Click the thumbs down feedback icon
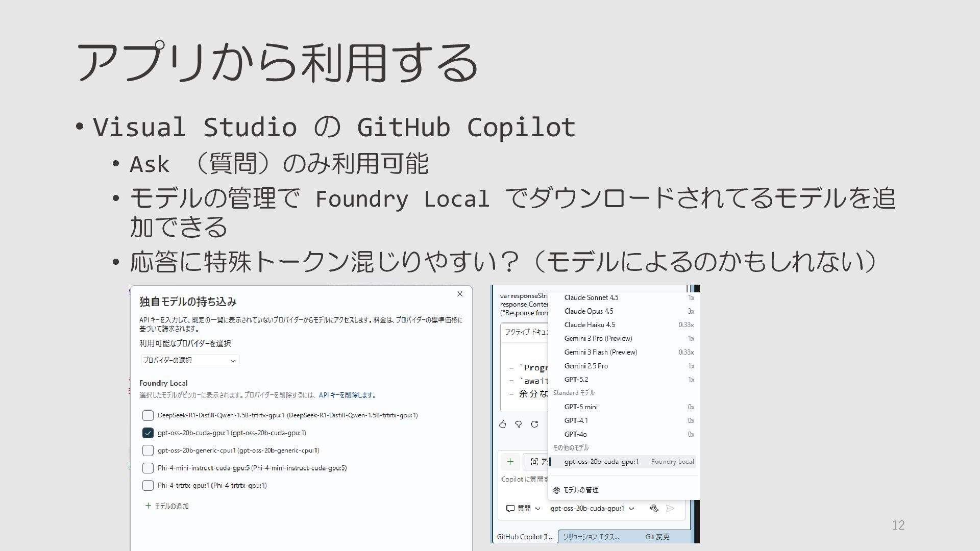980x551 pixels. [x=519, y=424]
